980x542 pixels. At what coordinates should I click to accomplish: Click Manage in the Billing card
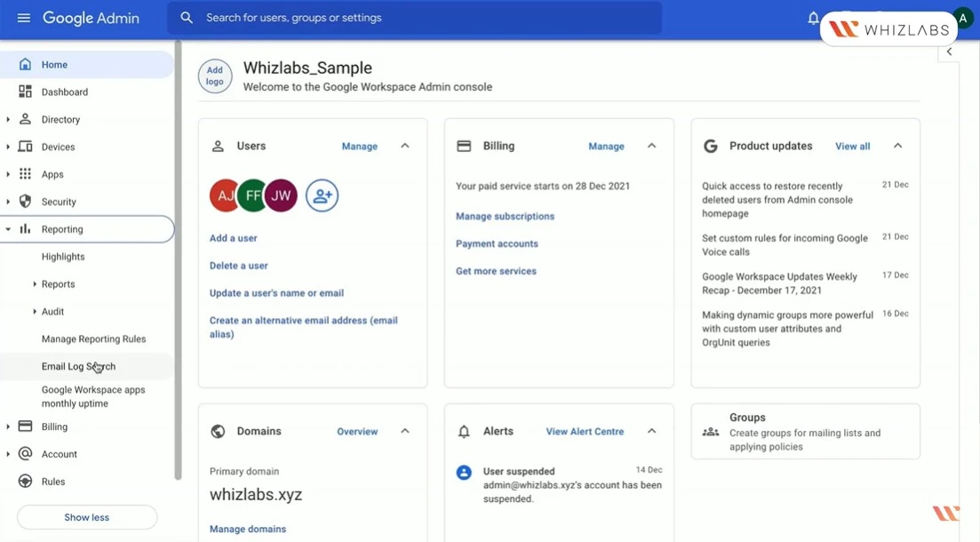606,147
